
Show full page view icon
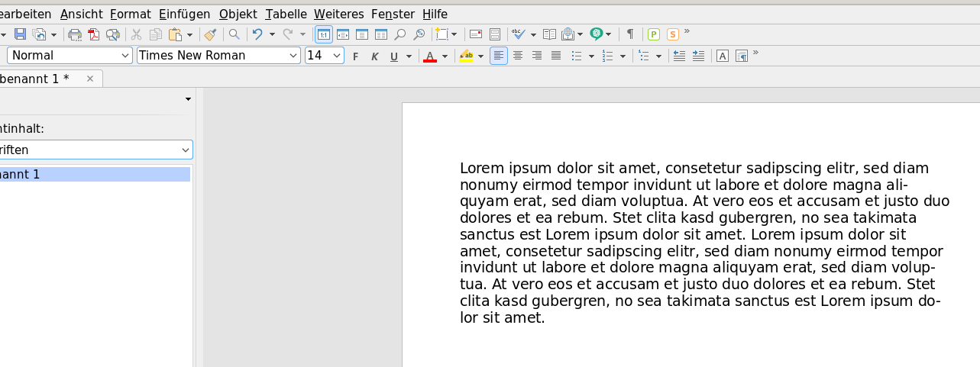click(362, 34)
